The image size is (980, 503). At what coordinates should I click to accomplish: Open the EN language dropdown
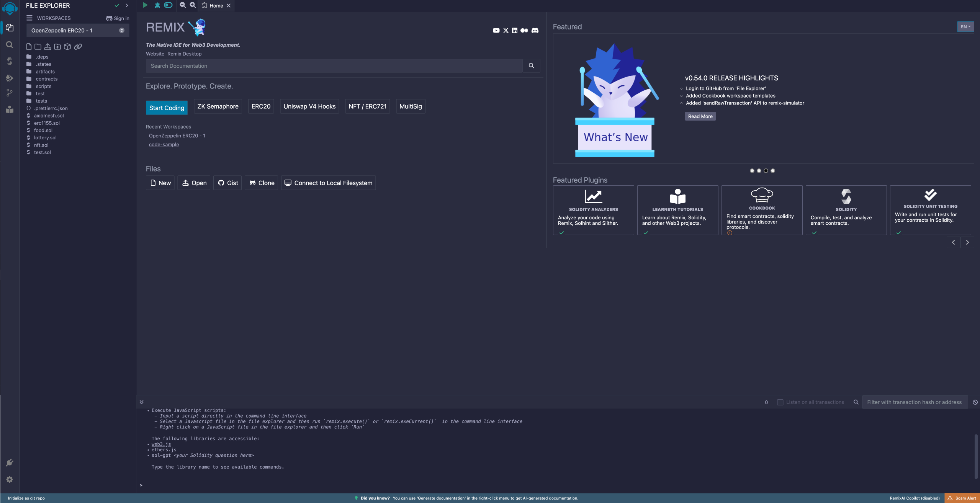tap(965, 27)
